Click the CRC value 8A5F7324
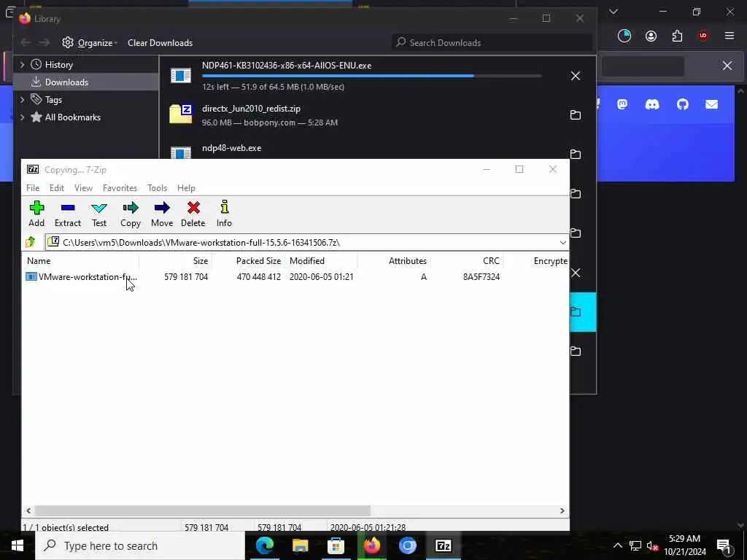This screenshot has width=747, height=560. (x=481, y=276)
